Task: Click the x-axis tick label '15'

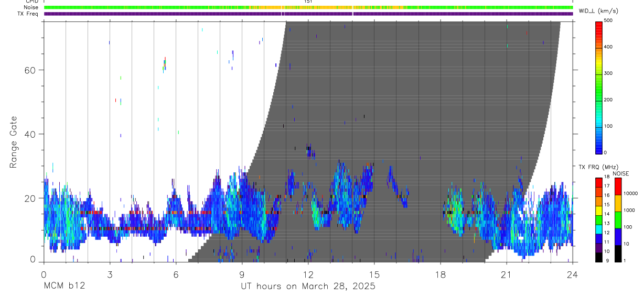Action: coord(374,274)
